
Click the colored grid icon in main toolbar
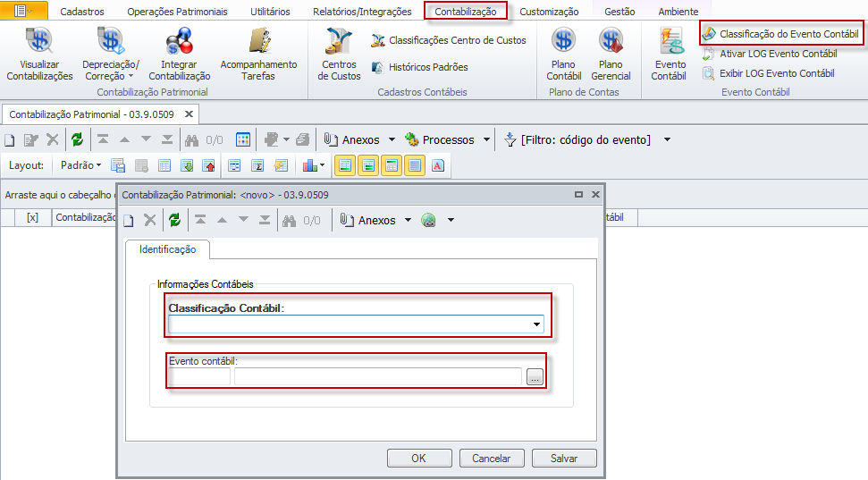point(243,139)
